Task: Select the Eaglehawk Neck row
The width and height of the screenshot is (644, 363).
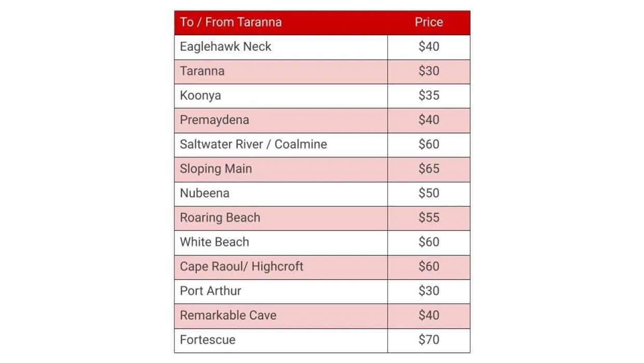Action: 225,47
